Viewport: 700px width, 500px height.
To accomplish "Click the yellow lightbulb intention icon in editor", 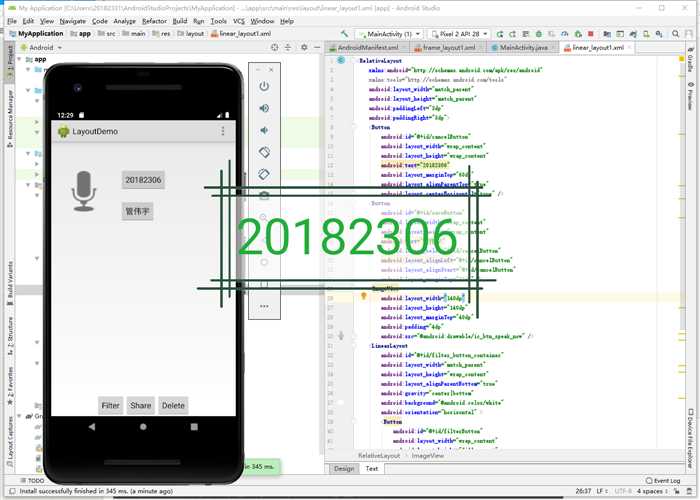I will (364, 296).
